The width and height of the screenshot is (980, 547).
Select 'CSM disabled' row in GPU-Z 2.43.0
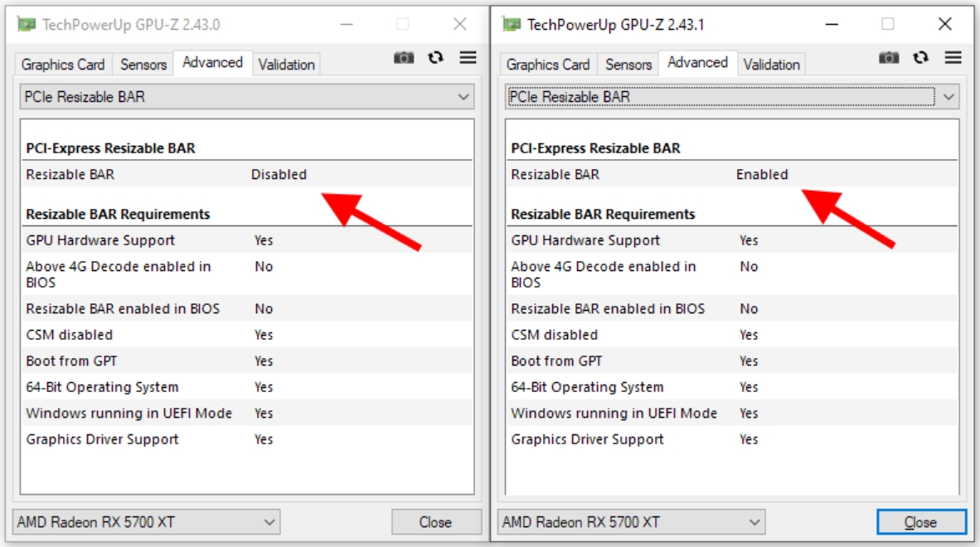pos(247,335)
